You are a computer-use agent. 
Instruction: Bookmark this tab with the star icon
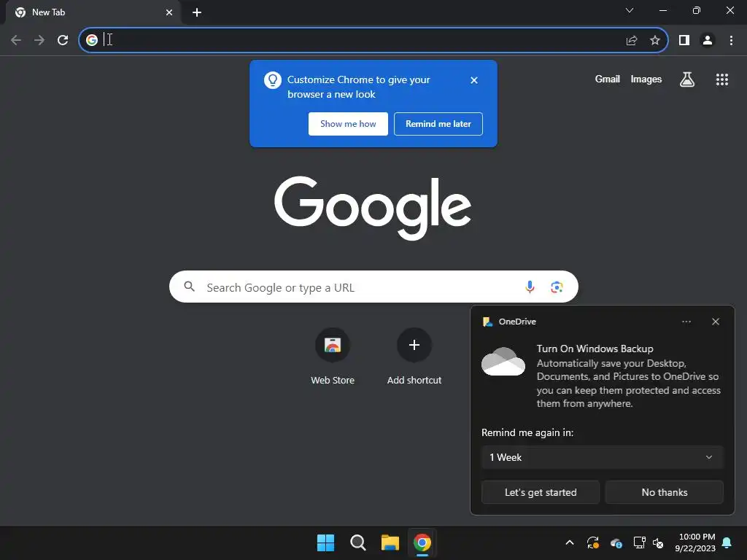(655, 41)
